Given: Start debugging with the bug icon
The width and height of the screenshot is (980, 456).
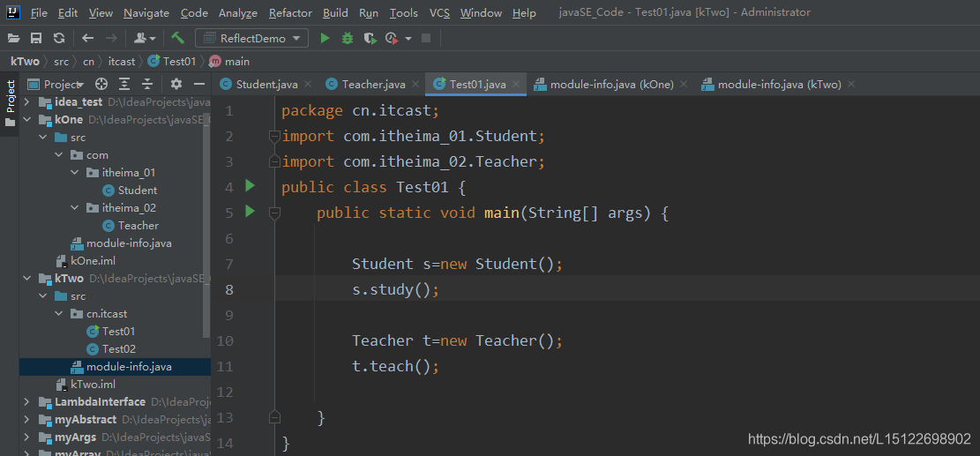Looking at the screenshot, I should 348,38.
